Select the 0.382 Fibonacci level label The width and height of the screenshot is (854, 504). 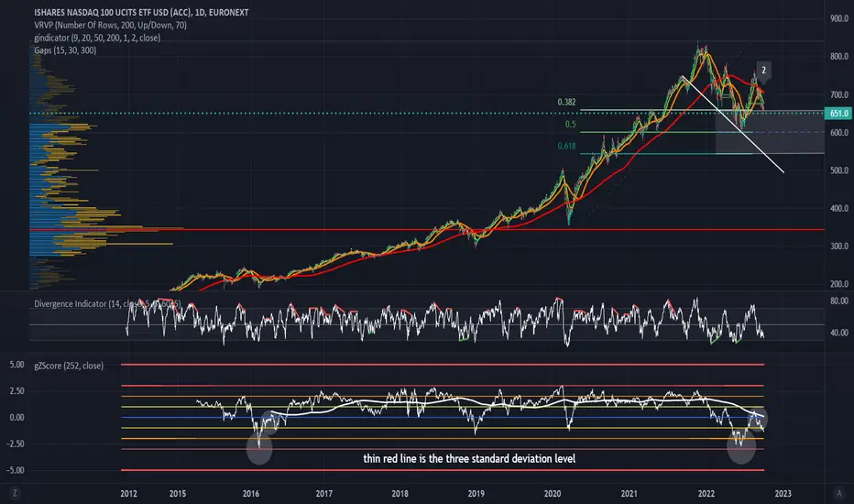tap(566, 102)
